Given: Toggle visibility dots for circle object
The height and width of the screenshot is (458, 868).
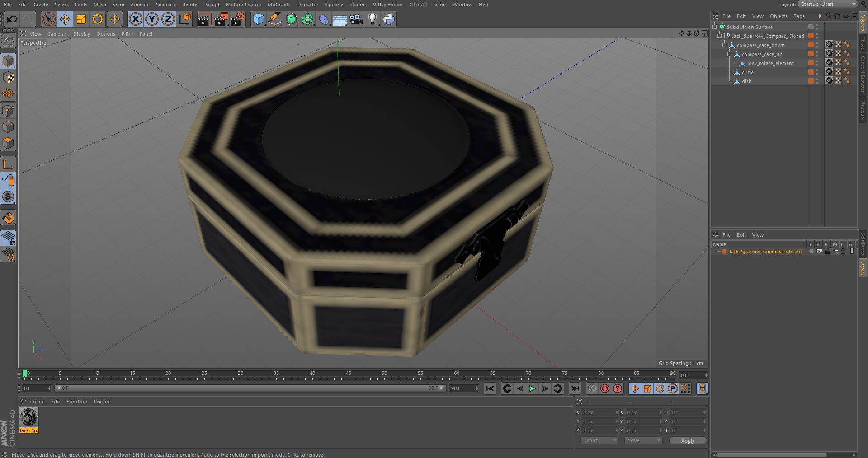Looking at the screenshot, I should tap(817, 72).
